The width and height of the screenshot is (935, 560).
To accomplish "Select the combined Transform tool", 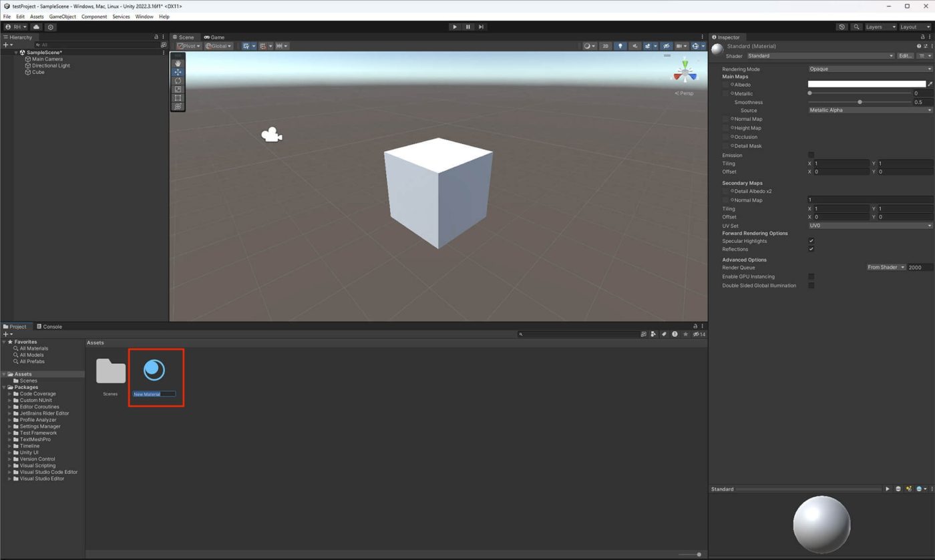I will click(178, 107).
